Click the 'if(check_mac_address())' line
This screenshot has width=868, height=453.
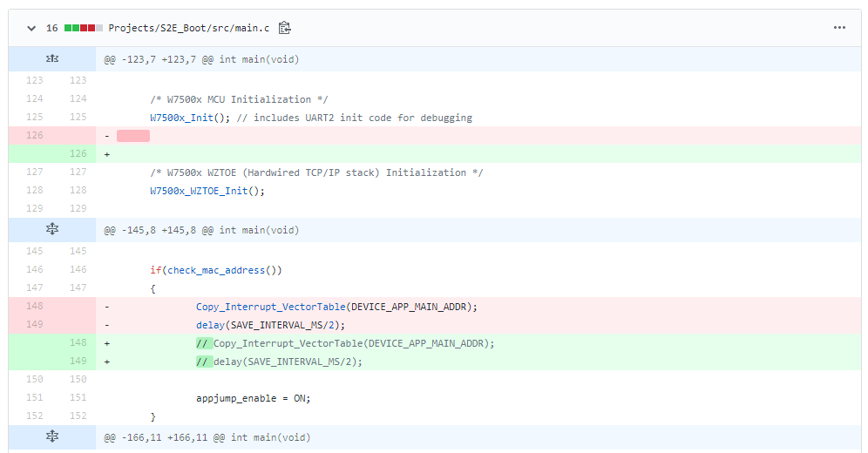click(216, 270)
